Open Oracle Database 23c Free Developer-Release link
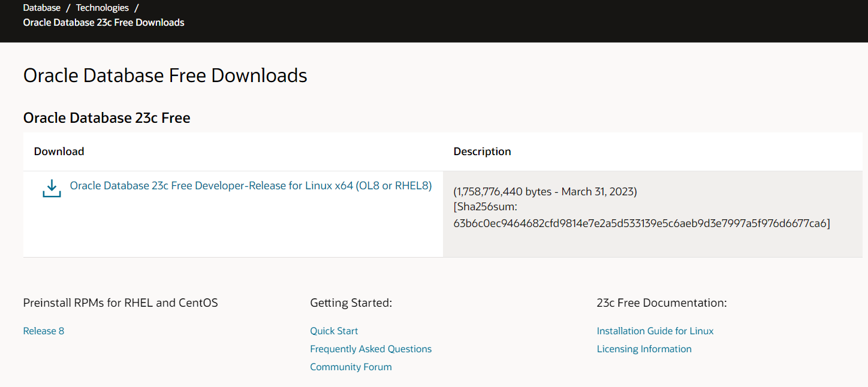 point(251,186)
